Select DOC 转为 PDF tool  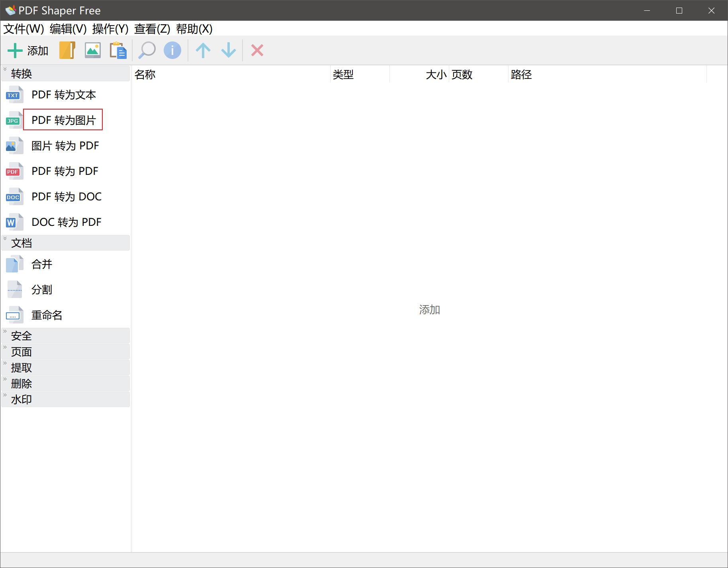[67, 222]
